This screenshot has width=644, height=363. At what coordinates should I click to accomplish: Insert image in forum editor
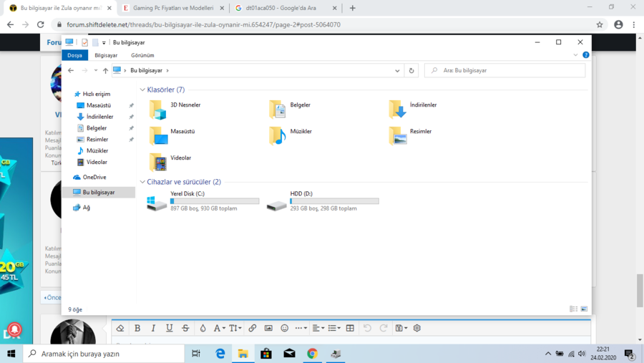pos(268,328)
